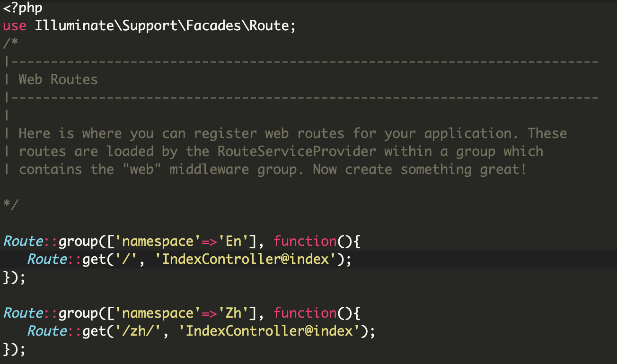Click 'IndexController@index' in the '/' route
The height and width of the screenshot is (364, 617).
246,259
